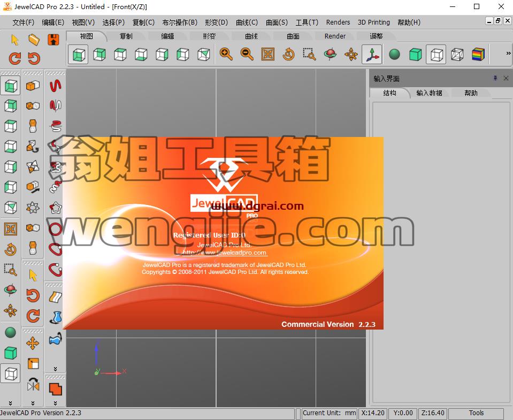
Task: Click zoom out magnifier in view toolbar
Action: [247, 54]
